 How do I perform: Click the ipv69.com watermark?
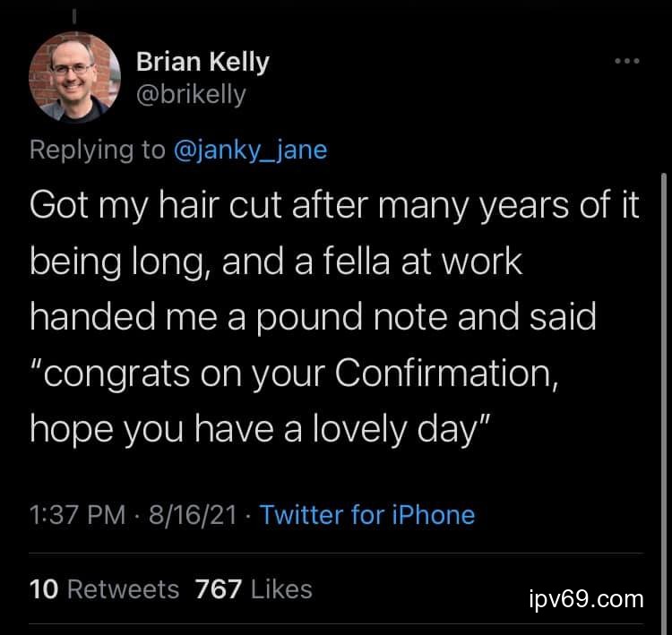(586, 598)
